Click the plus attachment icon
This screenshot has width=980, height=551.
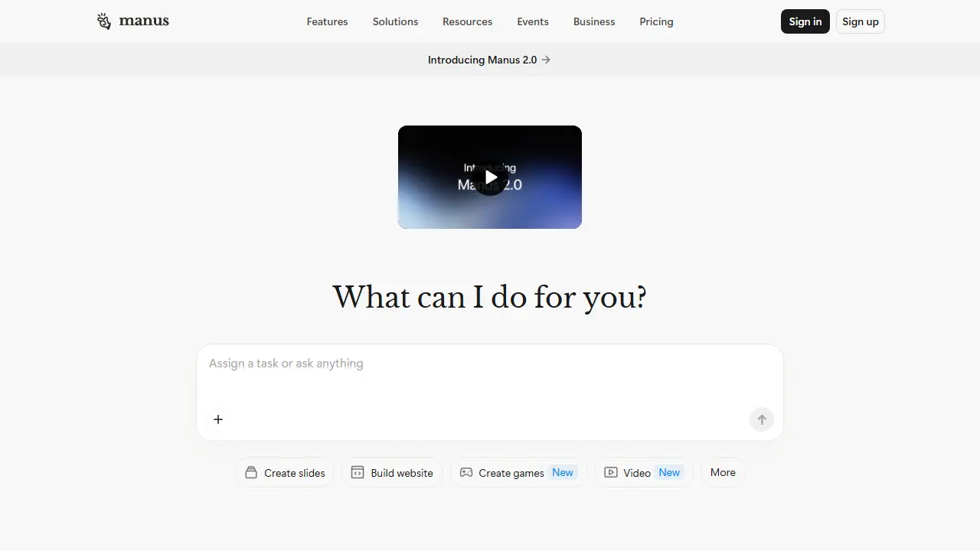click(218, 419)
